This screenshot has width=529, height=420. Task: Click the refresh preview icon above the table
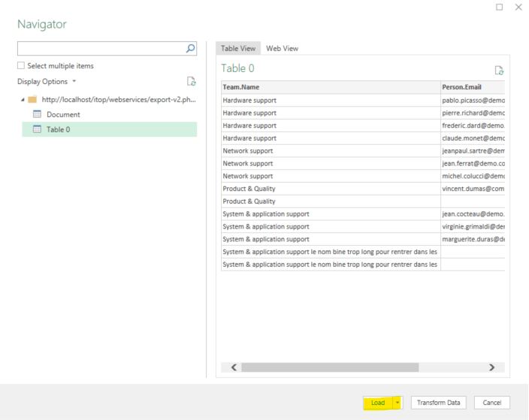point(499,70)
